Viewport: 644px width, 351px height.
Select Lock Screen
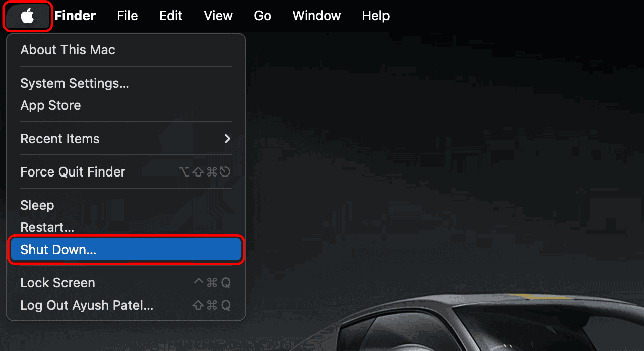point(125,283)
